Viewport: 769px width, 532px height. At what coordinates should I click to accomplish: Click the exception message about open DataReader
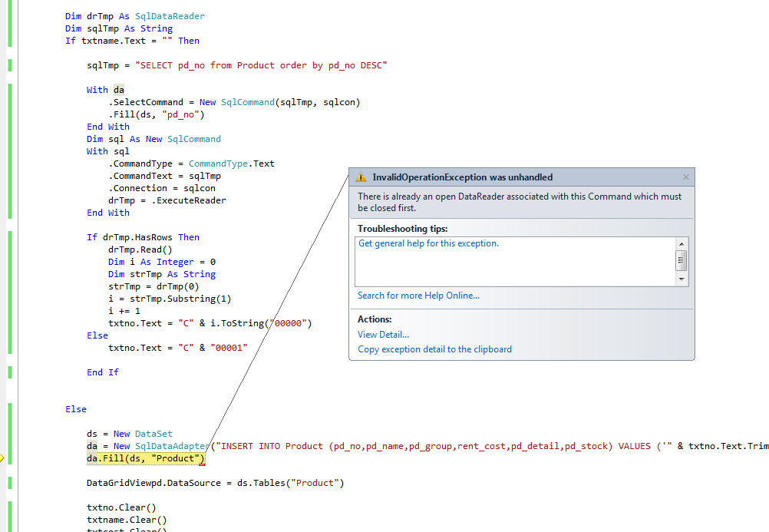pyautogui.click(x=520, y=202)
